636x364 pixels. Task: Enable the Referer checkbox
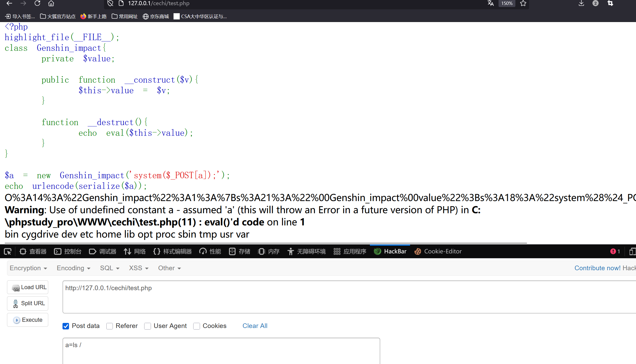click(x=110, y=326)
